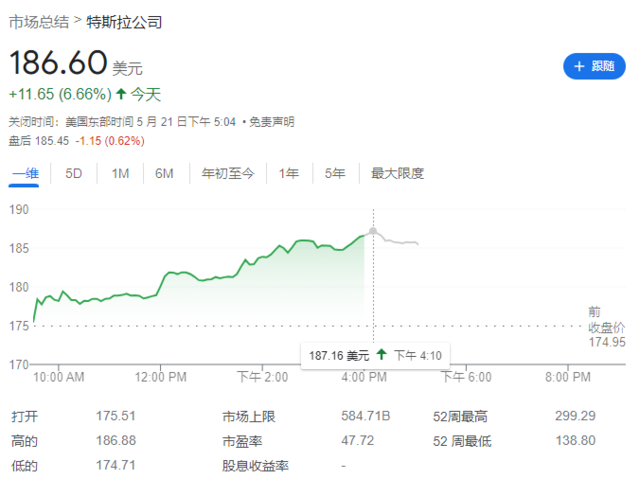The image size is (640, 479).
Task: Click the 跟随 follow button
Action: point(593,66)
